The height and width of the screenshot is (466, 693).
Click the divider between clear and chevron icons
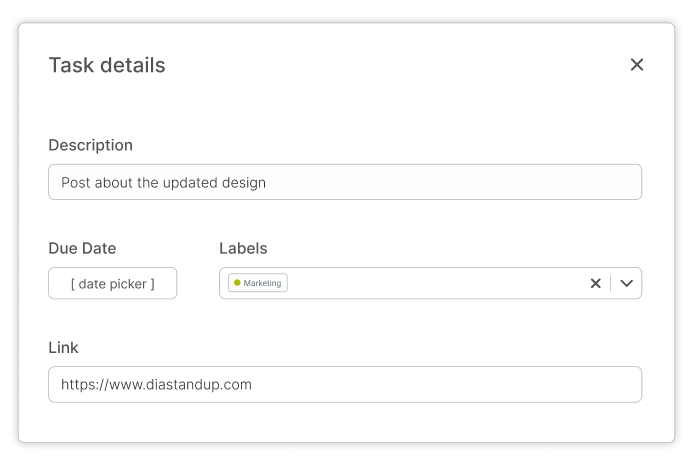611,283
